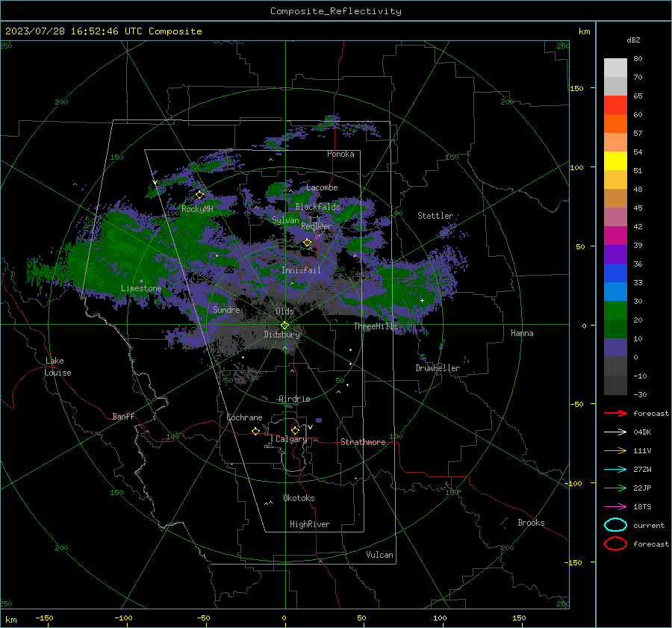The height and width of the screenshot is (628, 672).
Task: Click the magenta 18TS arrow icon
Action: [615, 506]
